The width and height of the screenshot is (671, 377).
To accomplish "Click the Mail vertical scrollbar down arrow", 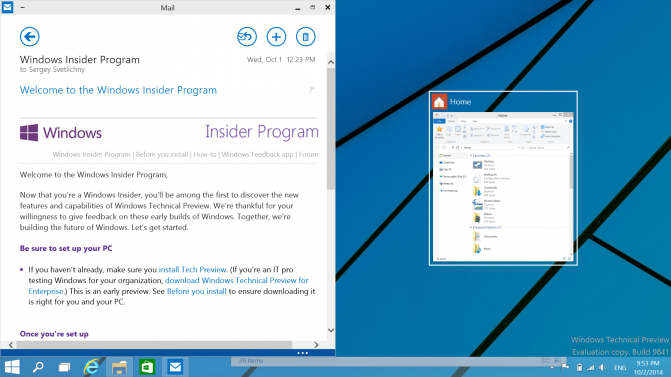I will point(331,330).
